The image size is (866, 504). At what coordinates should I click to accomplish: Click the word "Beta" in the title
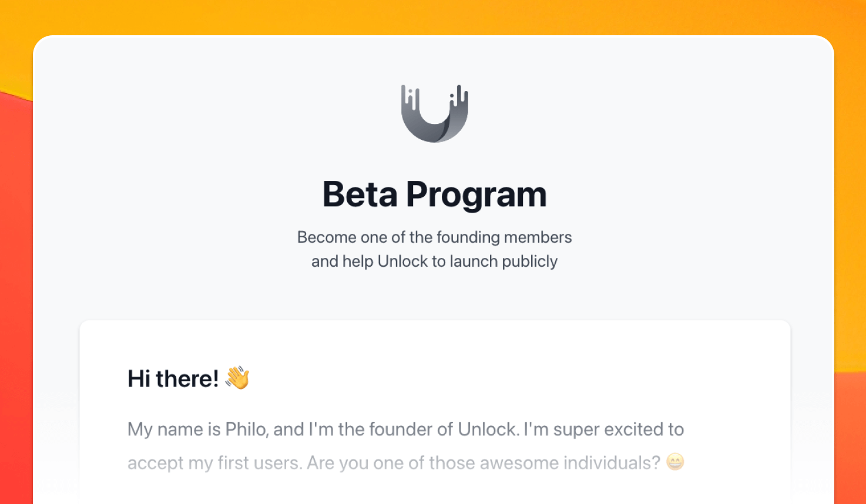coord(360,194)
